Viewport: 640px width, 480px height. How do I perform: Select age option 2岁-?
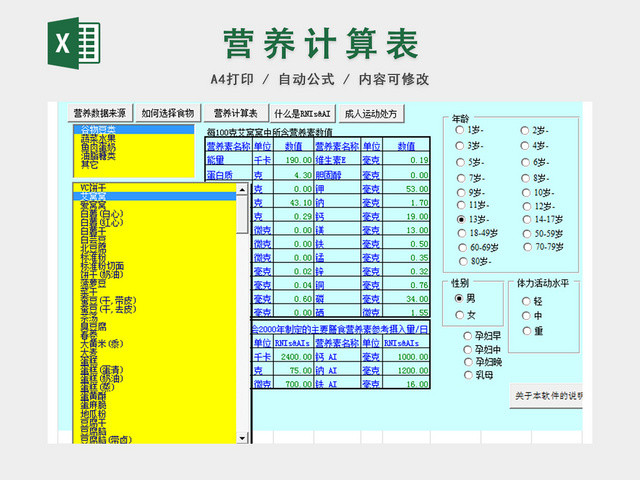(524, 131)
